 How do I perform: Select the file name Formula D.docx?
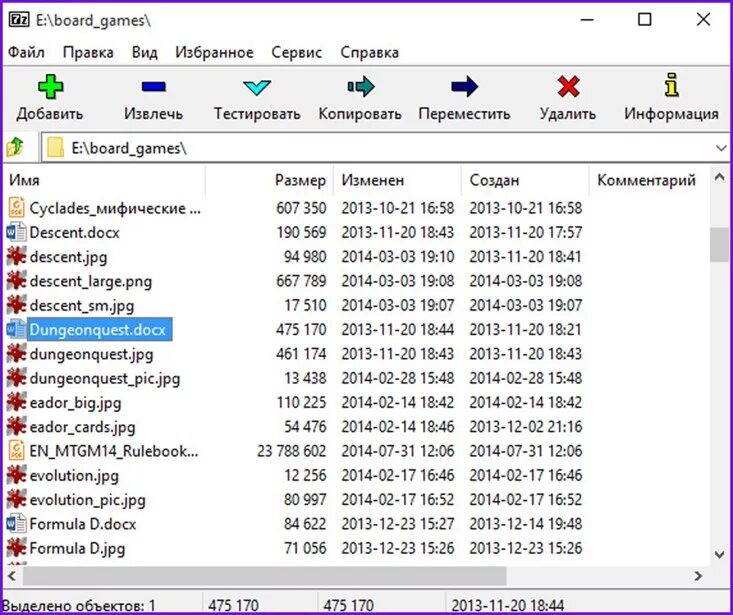coord(82,524)
